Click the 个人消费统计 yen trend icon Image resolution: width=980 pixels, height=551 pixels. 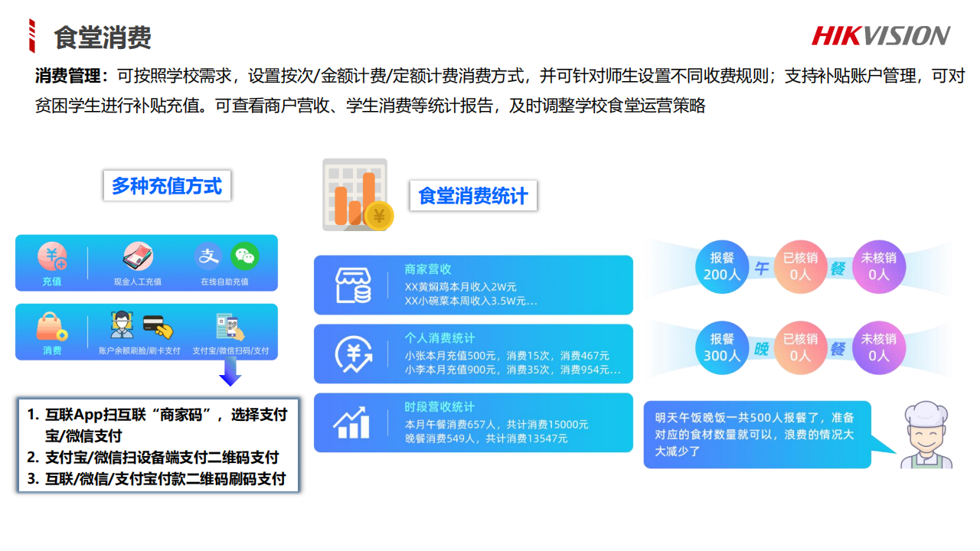[x=353, y=354]
